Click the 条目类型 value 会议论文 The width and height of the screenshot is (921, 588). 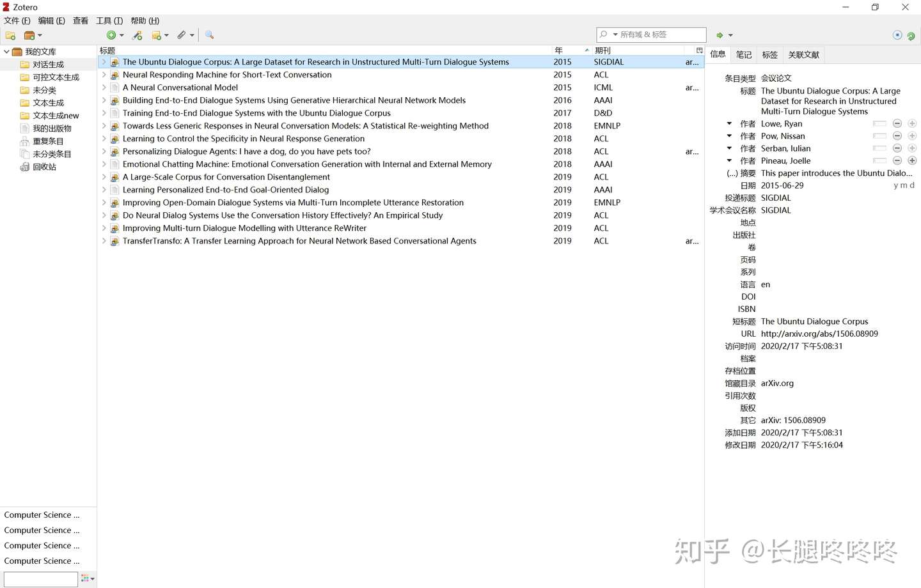(776, 78)
